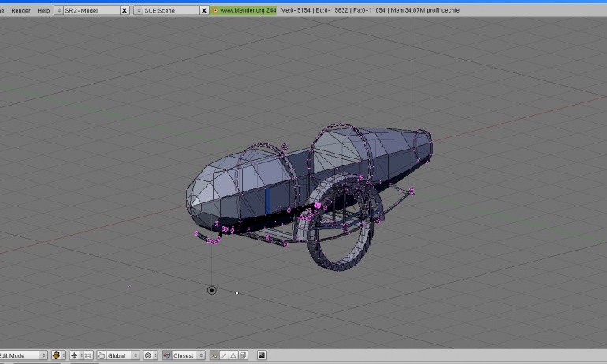Screen dimensions: 607x364
Task: Open the screen layout selector arrows beside SR:2-Model
Action: click(59, 10)
